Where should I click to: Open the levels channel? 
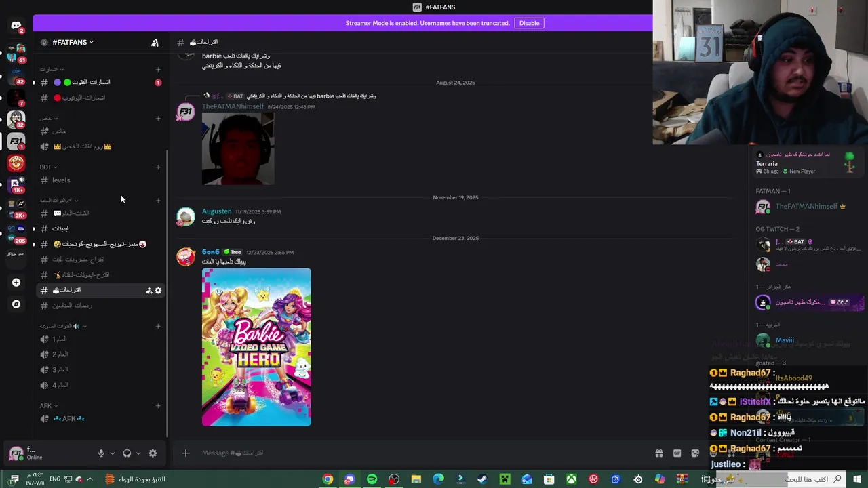tap(100, 180)
